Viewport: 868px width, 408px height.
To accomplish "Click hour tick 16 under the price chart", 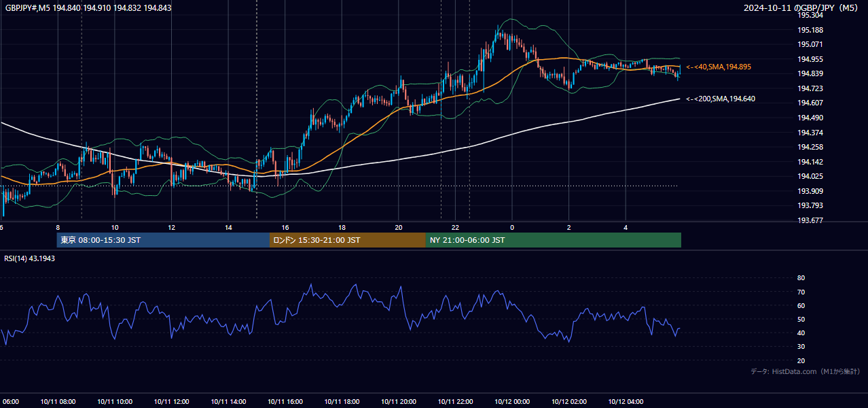I will 285,228.
